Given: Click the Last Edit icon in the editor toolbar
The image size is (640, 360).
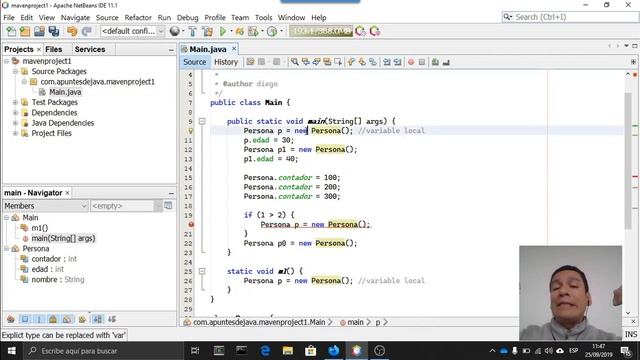Looking at the screenshot, I should pos(250,62).
